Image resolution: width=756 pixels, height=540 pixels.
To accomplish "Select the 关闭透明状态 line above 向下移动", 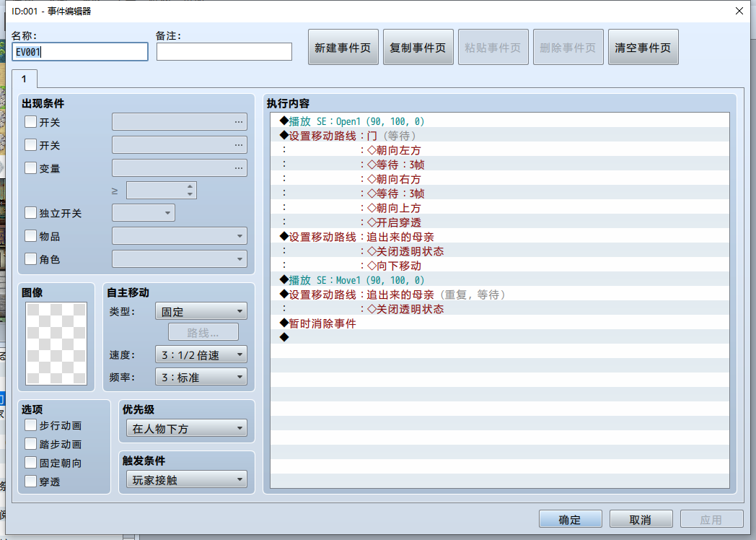I will click(500, 251).
